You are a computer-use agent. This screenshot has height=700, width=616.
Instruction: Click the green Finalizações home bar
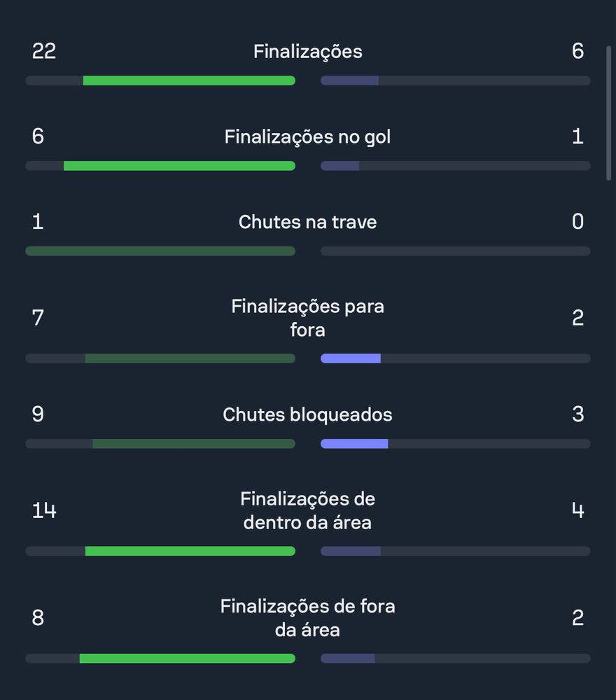click(x=189, y=80)
